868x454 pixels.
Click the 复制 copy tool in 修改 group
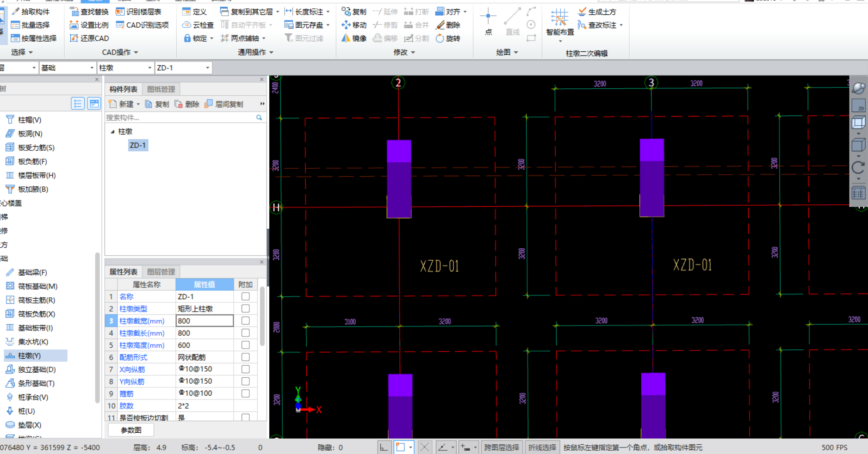354,12
